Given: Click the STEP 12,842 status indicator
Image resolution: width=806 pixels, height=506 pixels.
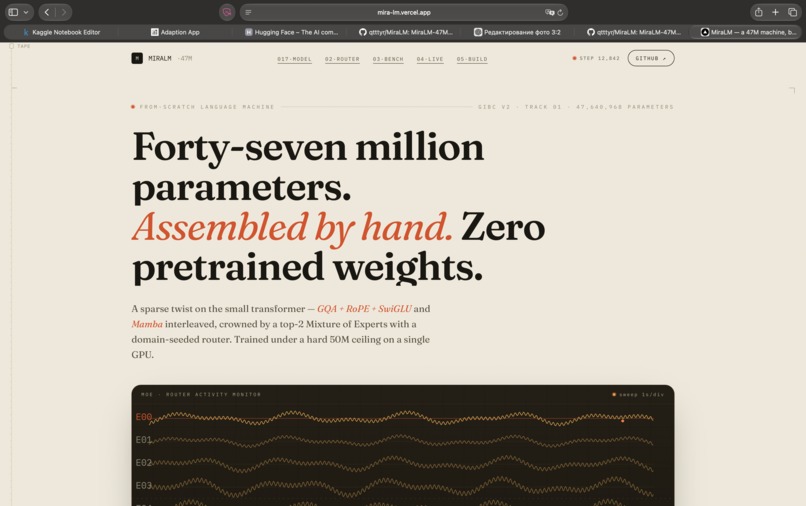Looking at the screenshot, I should point(596,58).
